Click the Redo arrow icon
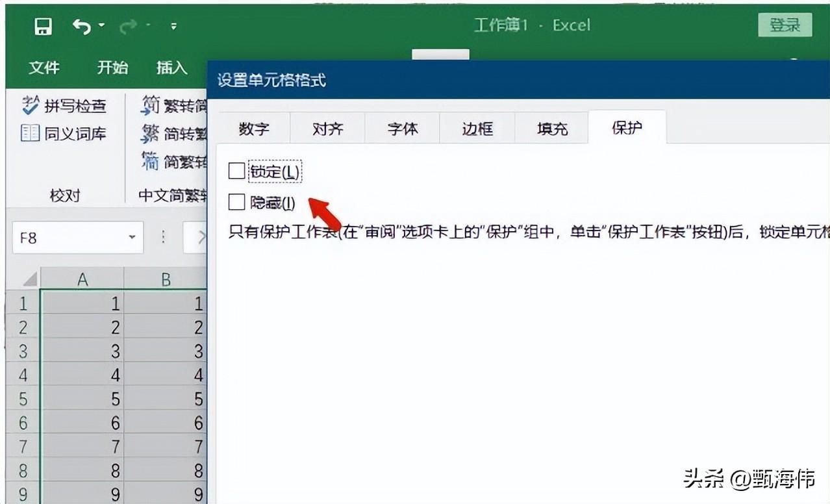The width and height of the screenshot is (830, 504). point(128,26)
